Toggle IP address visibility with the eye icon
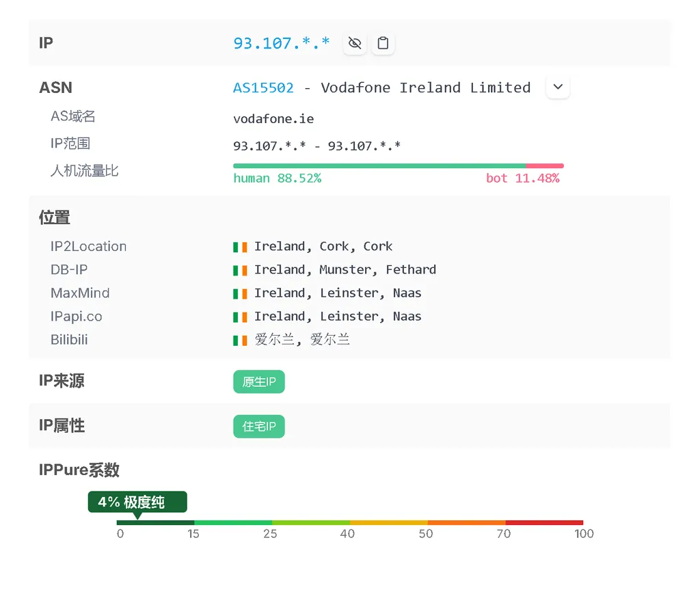This screenshot has width=700, height=605. [x=354, y=42]
